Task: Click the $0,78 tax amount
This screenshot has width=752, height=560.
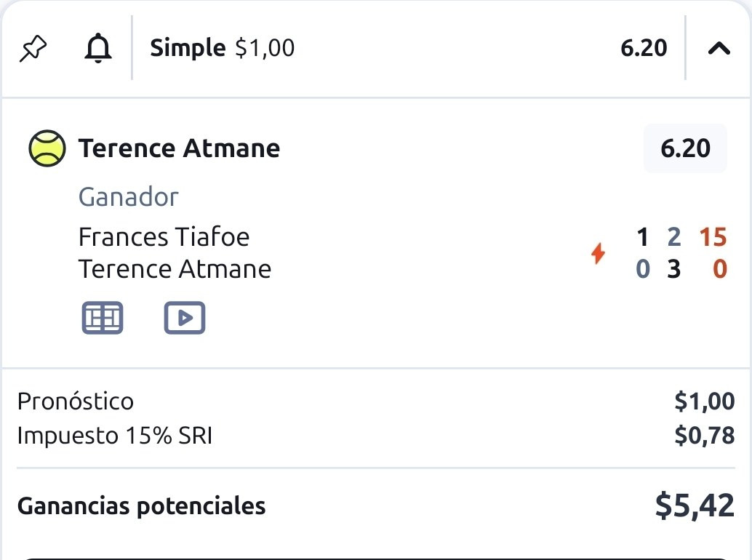Action: 704,436
